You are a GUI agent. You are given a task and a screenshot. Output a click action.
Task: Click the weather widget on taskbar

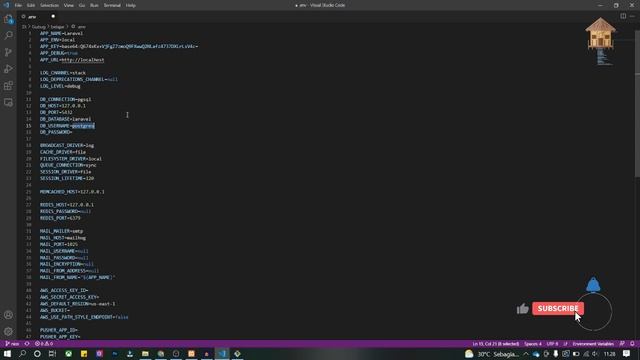point(492,354)
